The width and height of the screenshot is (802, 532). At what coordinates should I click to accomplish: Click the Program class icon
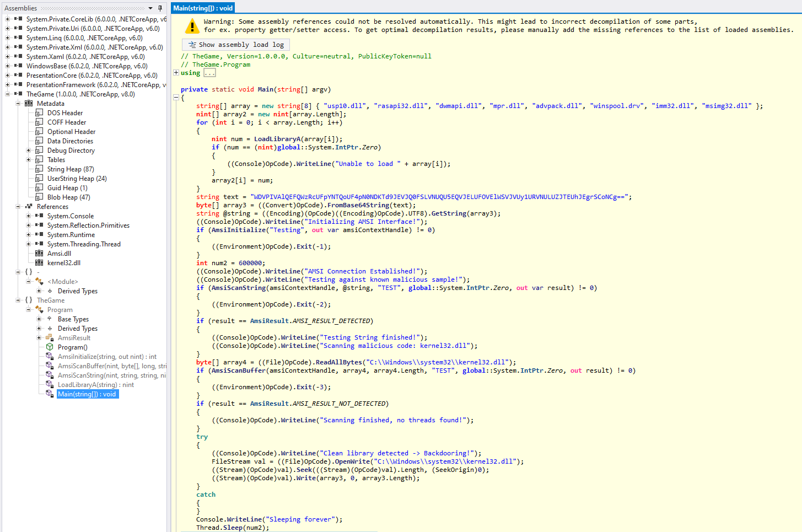(39, 309)
